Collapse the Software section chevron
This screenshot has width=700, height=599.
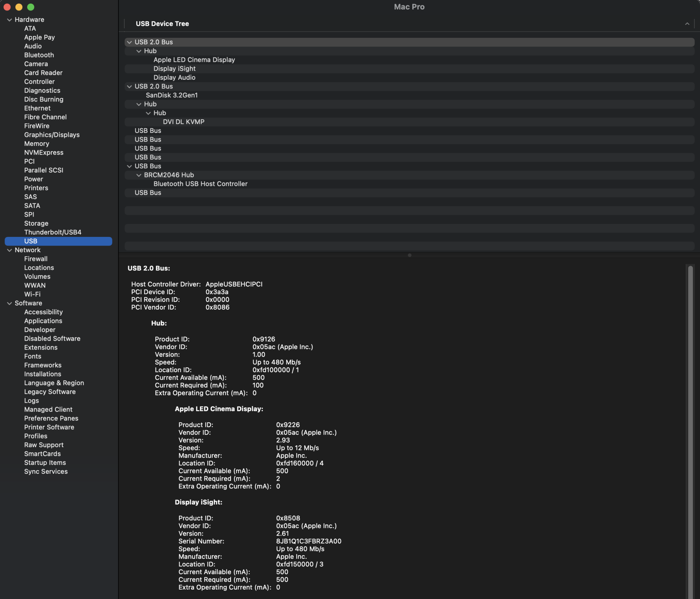9,303
